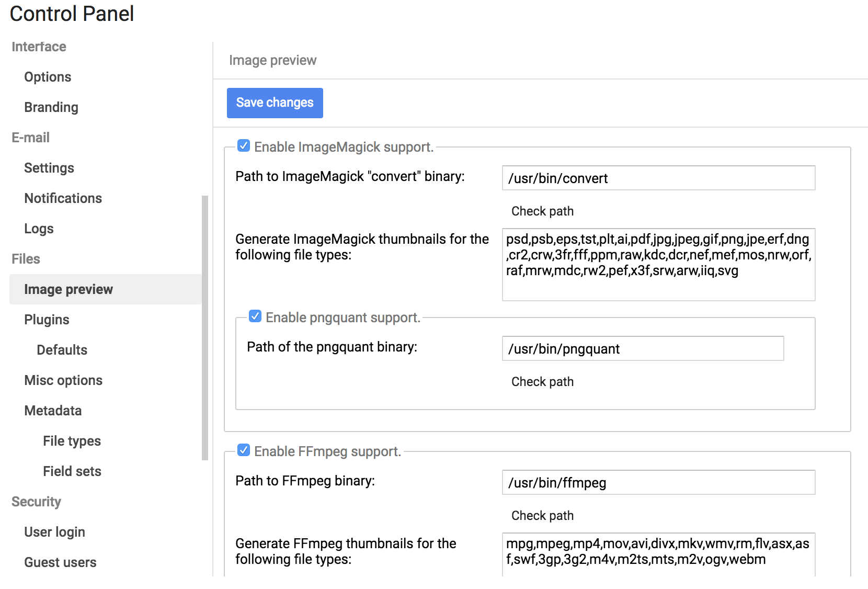Open Guest users security page
The image size is (868, 589).
click(60, 562)
